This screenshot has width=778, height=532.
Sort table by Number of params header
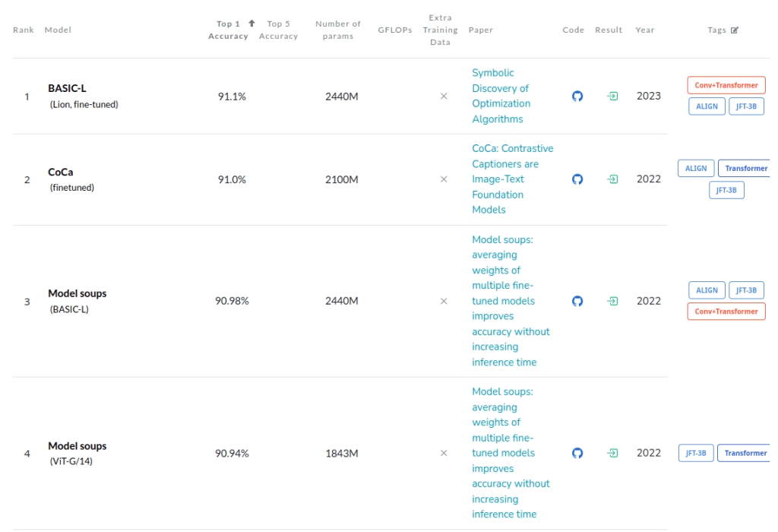point(338,30)
